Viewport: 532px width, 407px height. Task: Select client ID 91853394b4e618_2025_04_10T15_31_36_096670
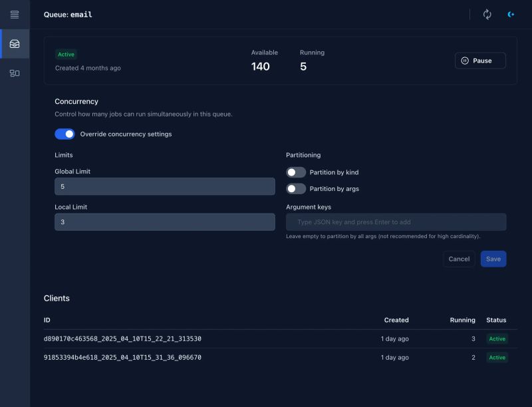click(122, 358)
